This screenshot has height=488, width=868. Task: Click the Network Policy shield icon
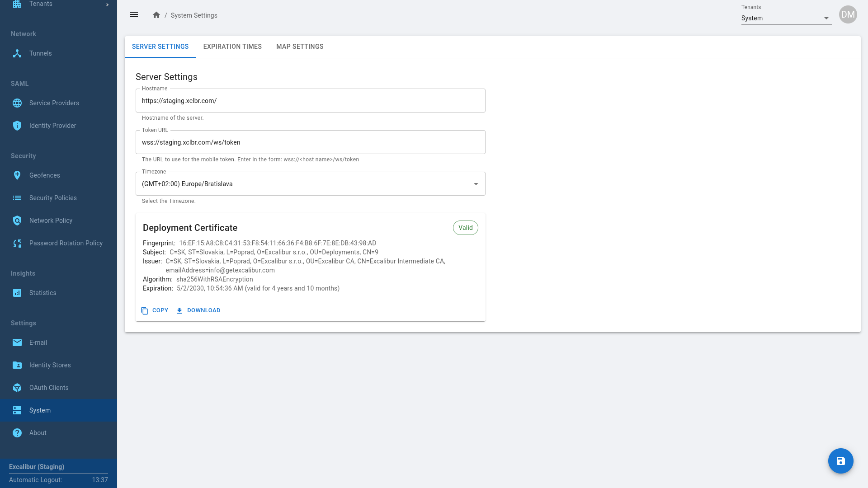click(17, 221)
